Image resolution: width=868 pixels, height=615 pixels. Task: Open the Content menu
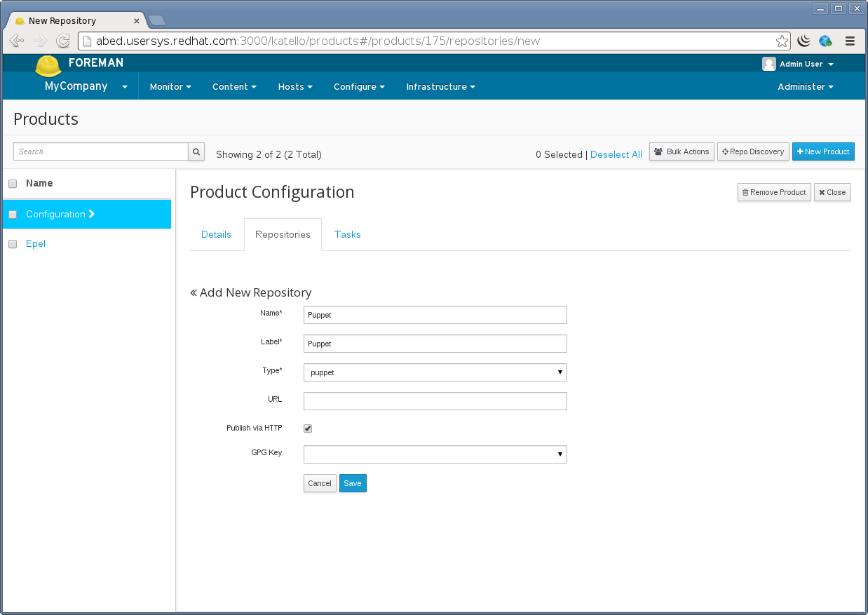point(234,87)
